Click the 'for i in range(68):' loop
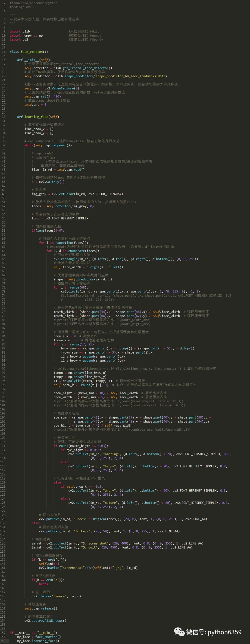Screen dimensions: 250x644 [x=71, y=287]
